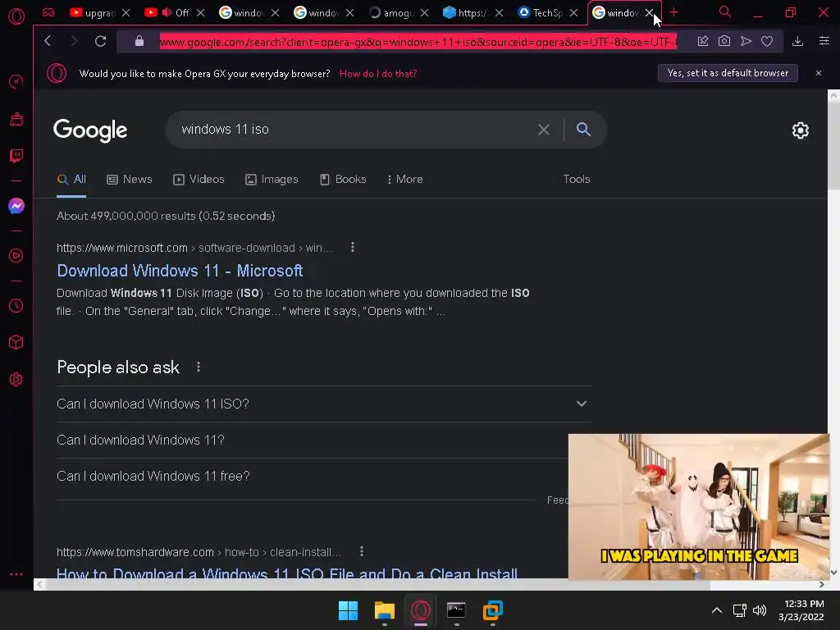Show hidden system tray icons chevron
The height and width of the screenshot is (630, 840).
pos(717,610)
